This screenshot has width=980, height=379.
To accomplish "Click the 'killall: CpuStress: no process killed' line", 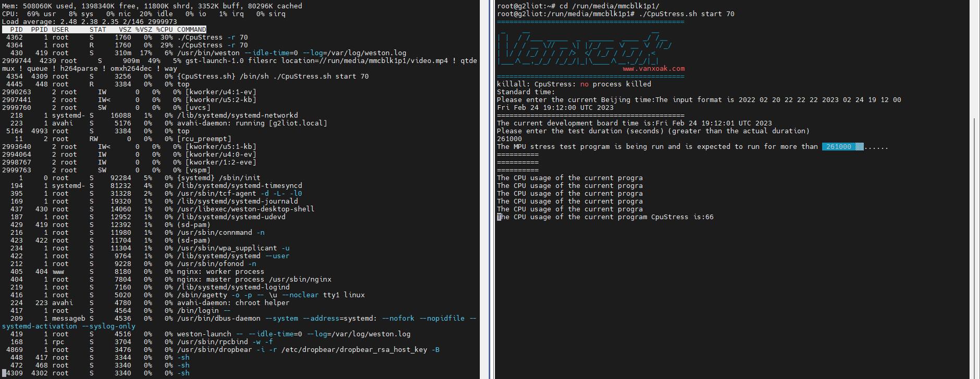I will (x=574, y=84).
